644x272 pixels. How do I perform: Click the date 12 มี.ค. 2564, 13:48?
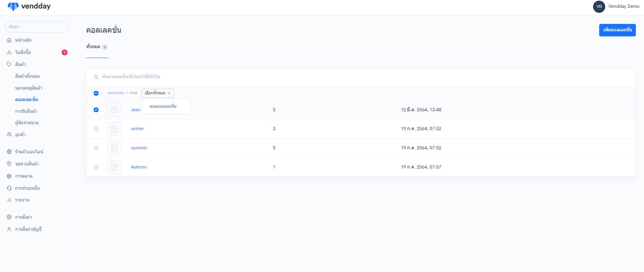pos(421,110)
